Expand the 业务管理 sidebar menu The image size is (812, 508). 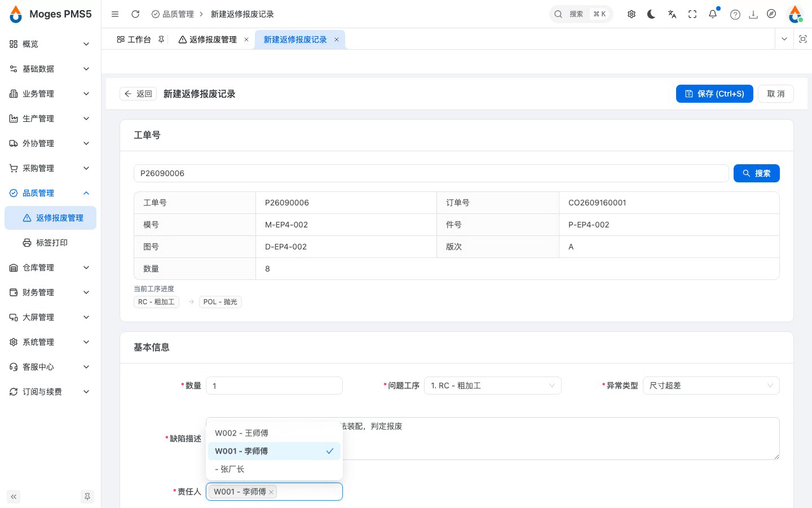pyautogui.click(x=50, y=94)
